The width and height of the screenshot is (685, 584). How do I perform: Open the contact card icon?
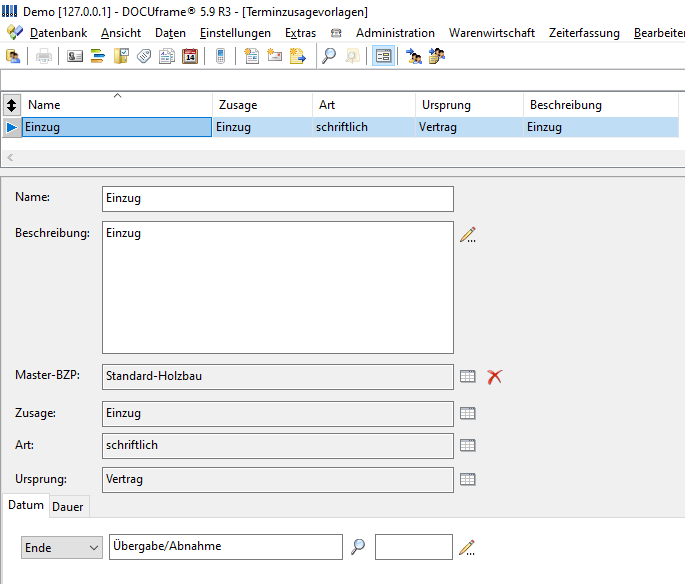coord(75,56)
